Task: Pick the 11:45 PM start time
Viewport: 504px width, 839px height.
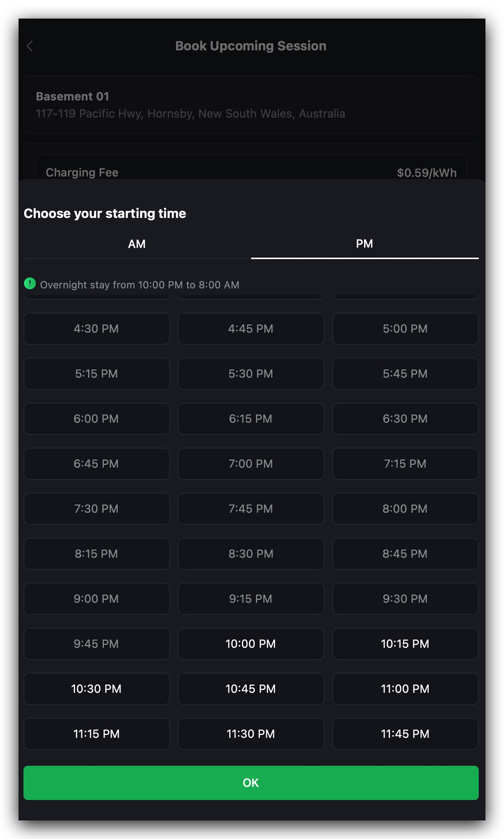Action: click(x=405, y=734)
